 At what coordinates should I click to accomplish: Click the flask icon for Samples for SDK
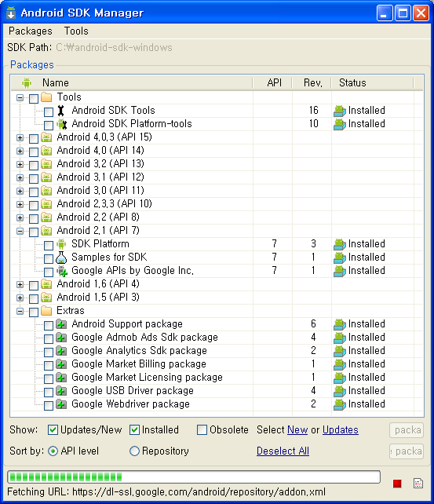click(61, 257)
